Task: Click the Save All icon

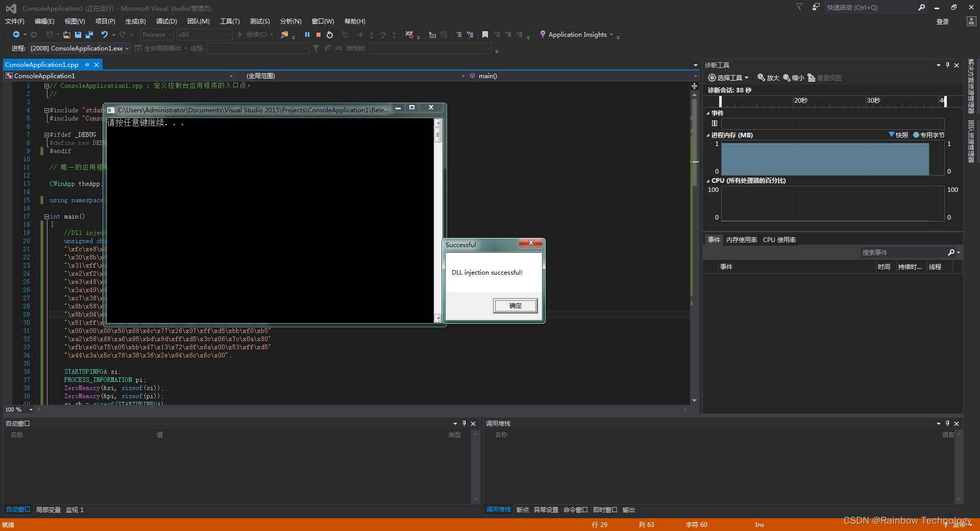Action: (x=89, y=35)
